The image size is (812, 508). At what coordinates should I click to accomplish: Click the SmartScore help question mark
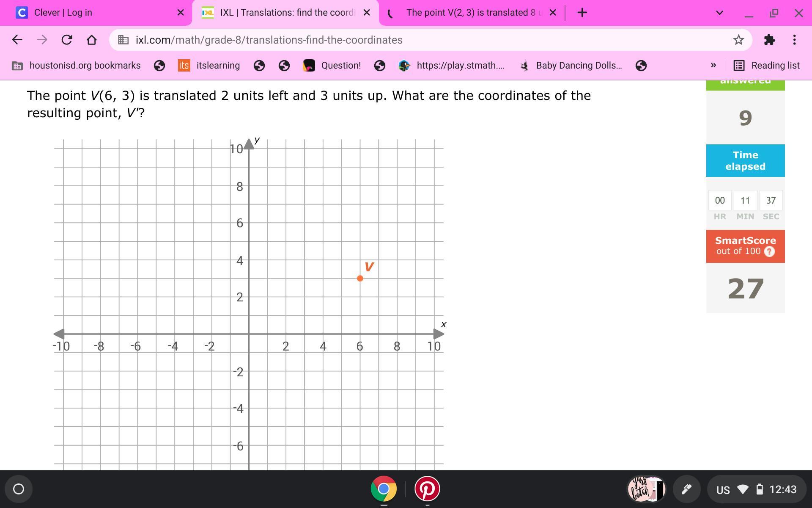point(769,251)
